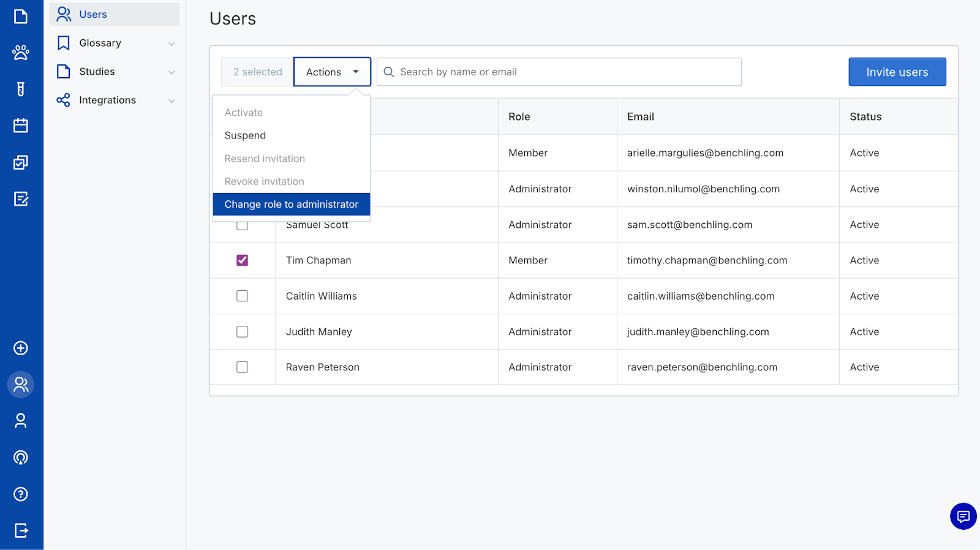
Task: Choose Change role to administrator
Action: click(291, 205)
